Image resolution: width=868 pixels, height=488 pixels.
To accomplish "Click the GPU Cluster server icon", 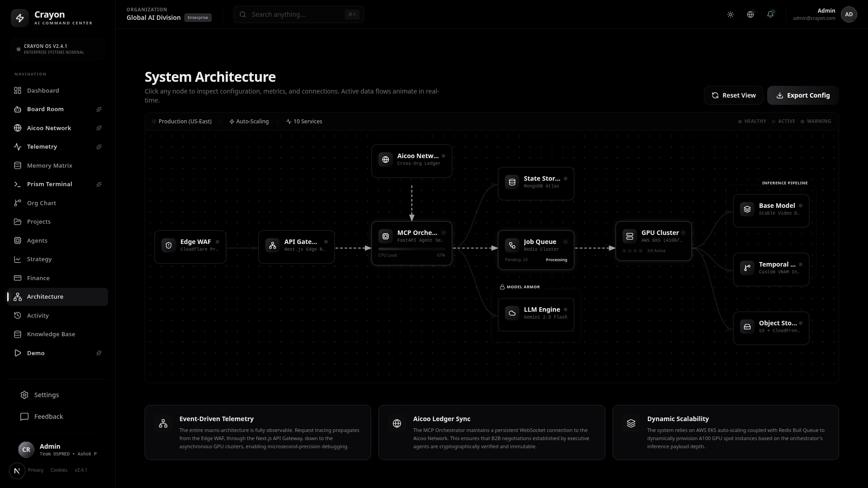I will (x=630, y=236).
